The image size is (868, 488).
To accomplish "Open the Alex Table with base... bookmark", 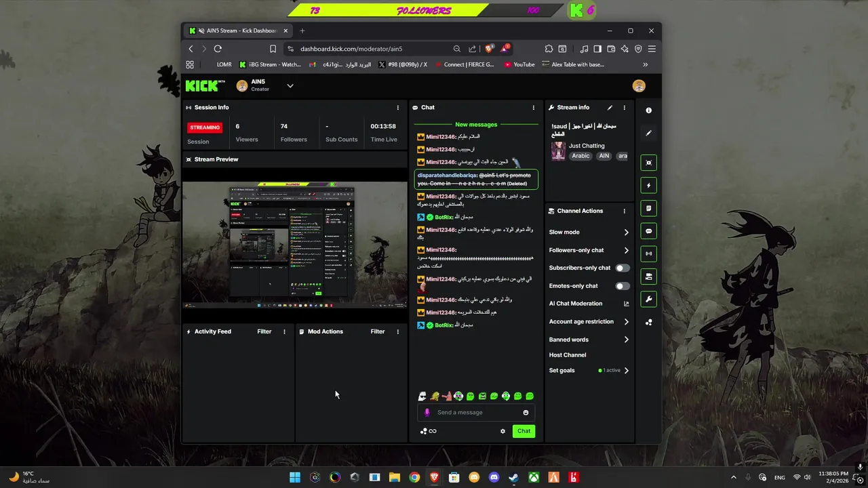I will coord(573,64).
